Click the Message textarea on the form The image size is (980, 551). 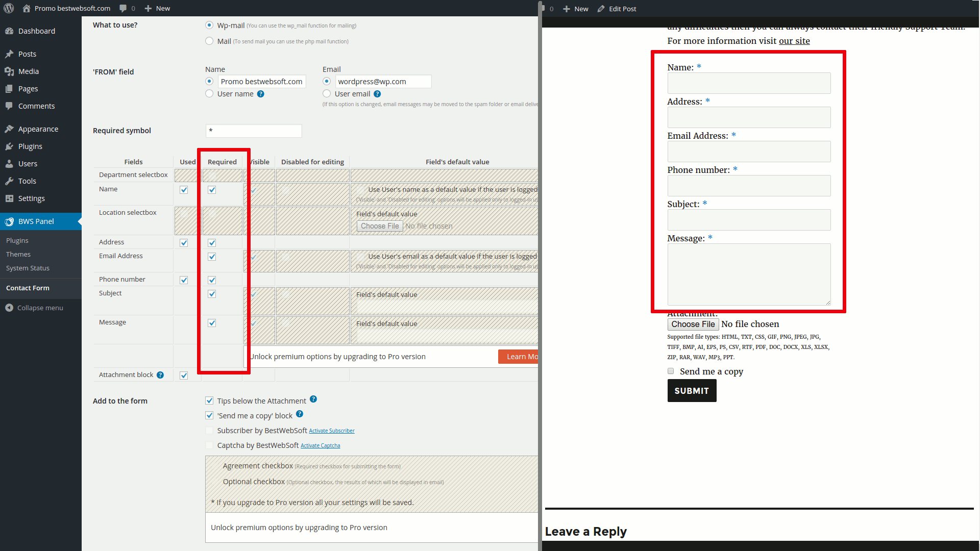point(749,274)
